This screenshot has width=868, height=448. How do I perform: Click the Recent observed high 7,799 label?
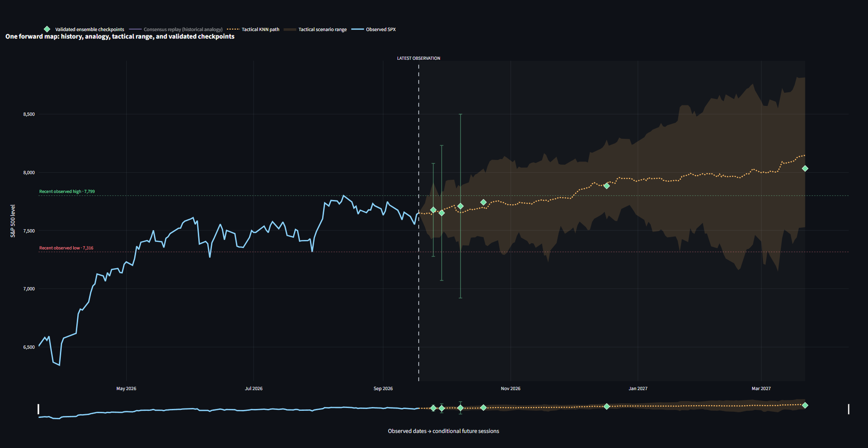(67, 192)
